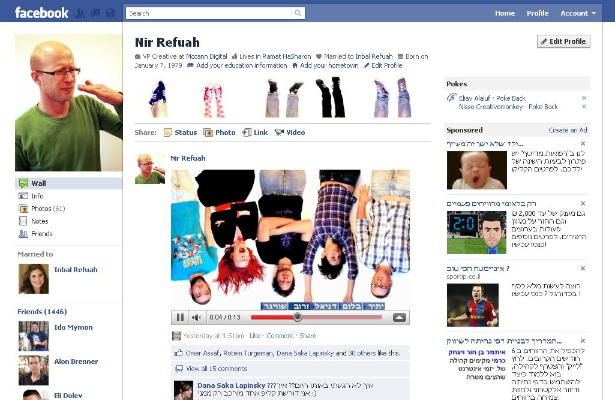Open Nir Refuah post author link
Image resolution: width=615 pixels, height=400 pixels.
(x=188, y=158)
